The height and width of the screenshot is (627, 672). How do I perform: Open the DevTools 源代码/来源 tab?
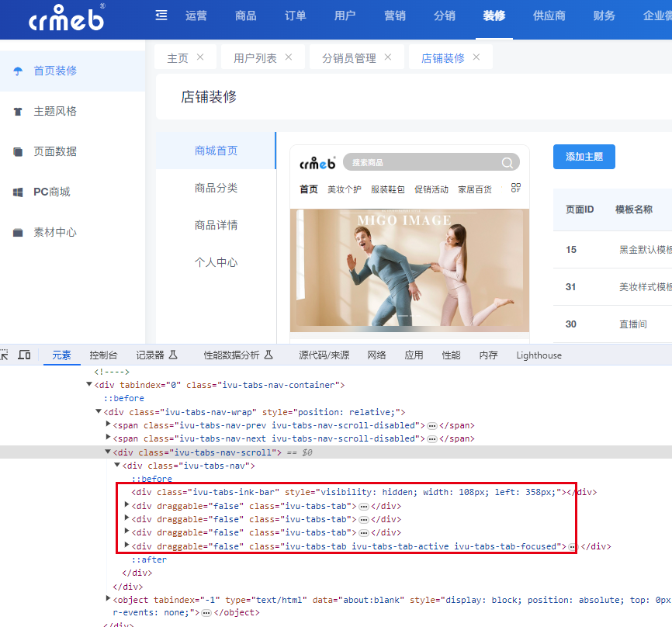click(324, 355)
